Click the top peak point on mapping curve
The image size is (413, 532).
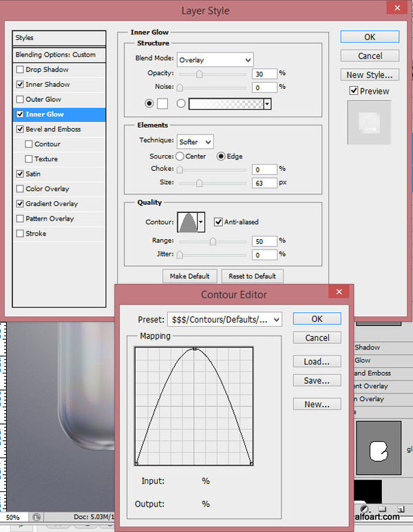click(195, 349)
